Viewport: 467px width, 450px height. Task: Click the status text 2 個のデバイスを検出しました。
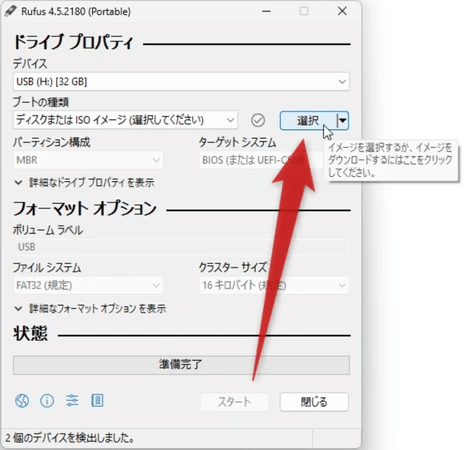pos(70,438)
